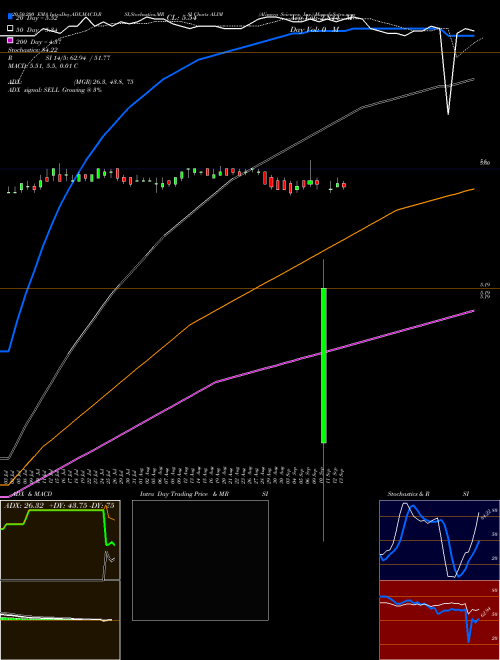Click the 'CL: 5.54' closing price text
Image resolution: width=500 pixels, height=660 pixels.
[181, 18]
